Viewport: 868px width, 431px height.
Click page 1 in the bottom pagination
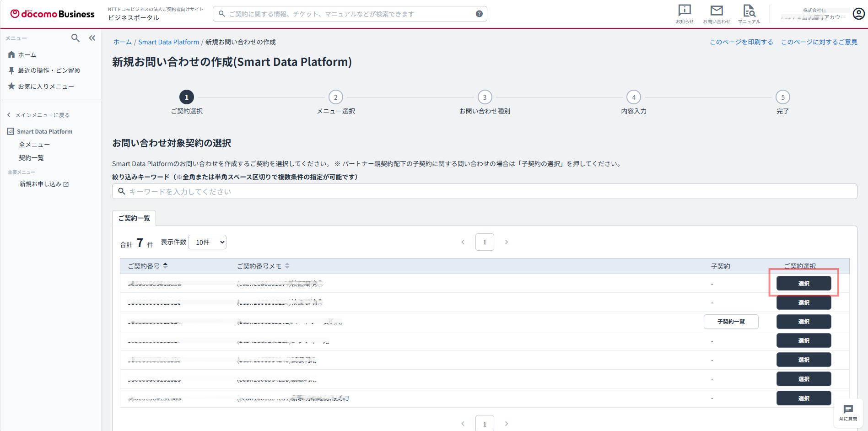[x=485, y=423]
